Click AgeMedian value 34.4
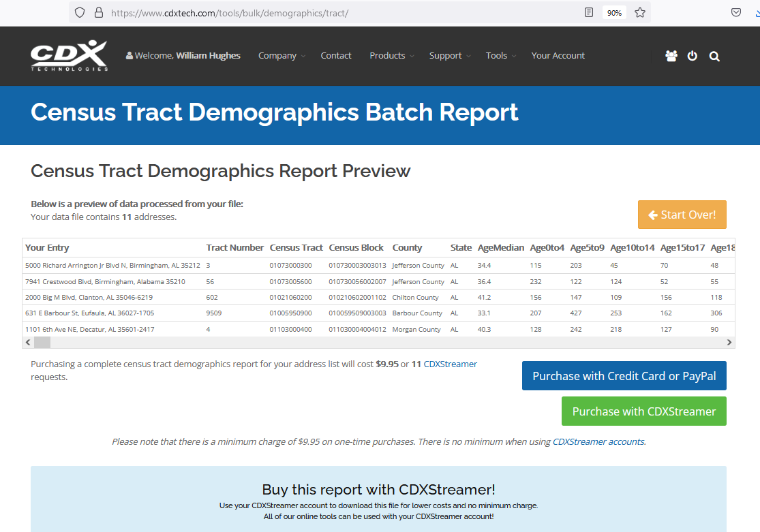 [x=484, y=266]
